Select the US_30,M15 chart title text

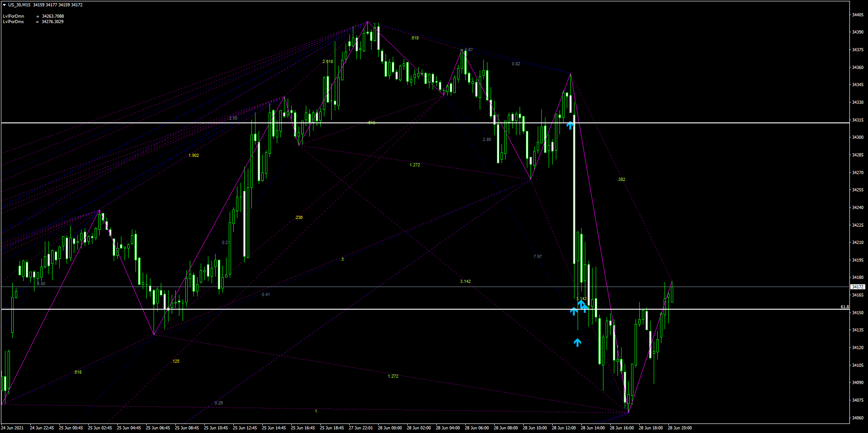coord(20,5)
